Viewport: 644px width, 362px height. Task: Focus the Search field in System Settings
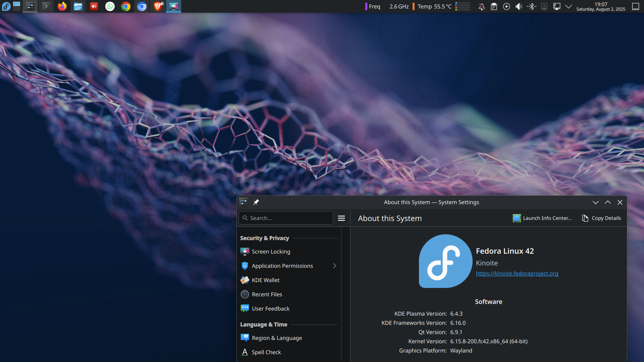286,218
